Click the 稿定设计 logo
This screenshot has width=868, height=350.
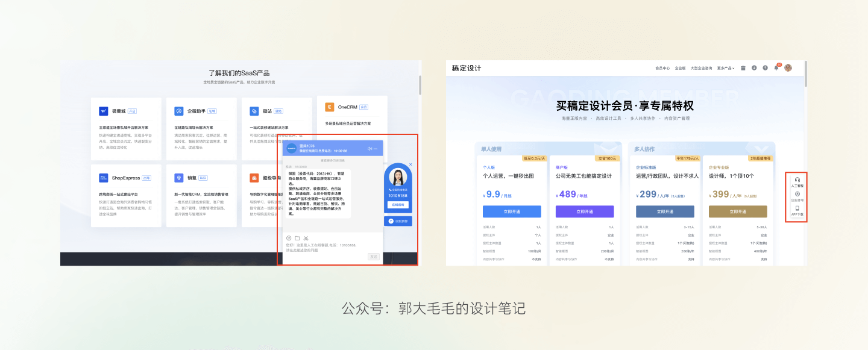click(467, 68)
